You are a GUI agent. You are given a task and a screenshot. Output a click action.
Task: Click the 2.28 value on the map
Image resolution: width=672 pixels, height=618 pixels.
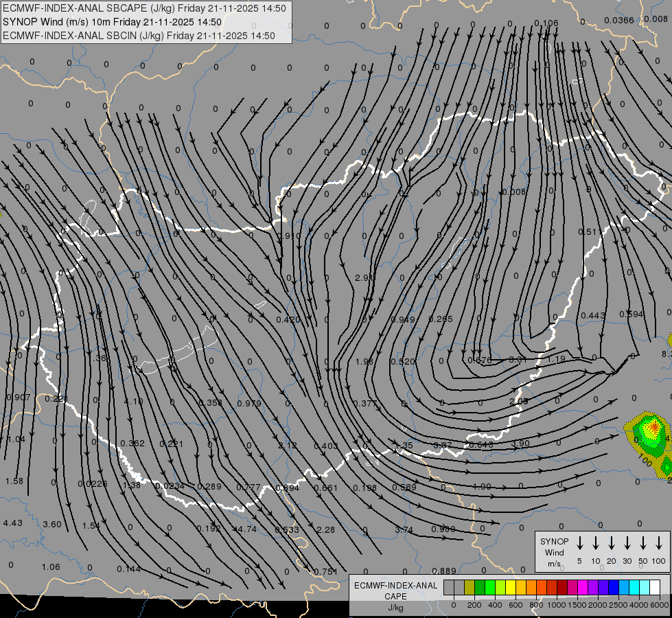tap(326, 529)
